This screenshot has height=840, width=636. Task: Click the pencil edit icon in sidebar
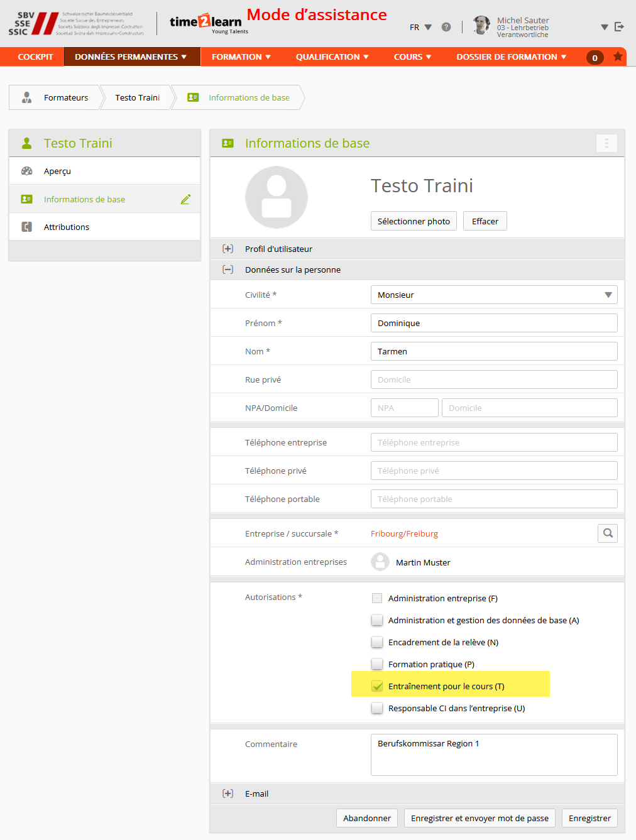[185, 199]
